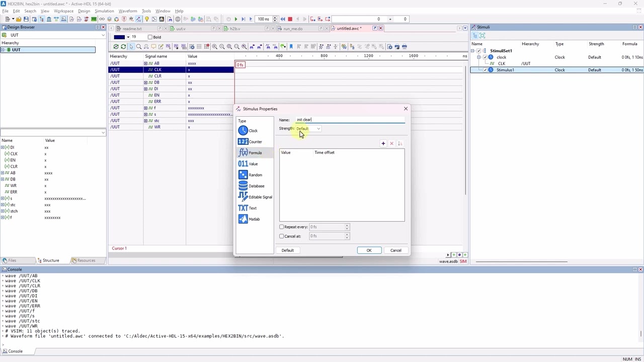
Task: Click the fit frame icon in Stimuli panel
Action: [482, 36]
